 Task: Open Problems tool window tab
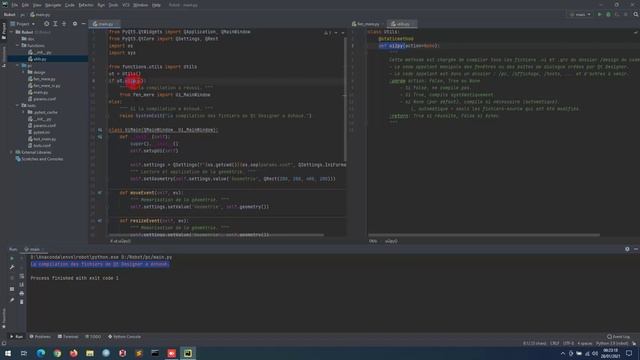tap(40, 337)
